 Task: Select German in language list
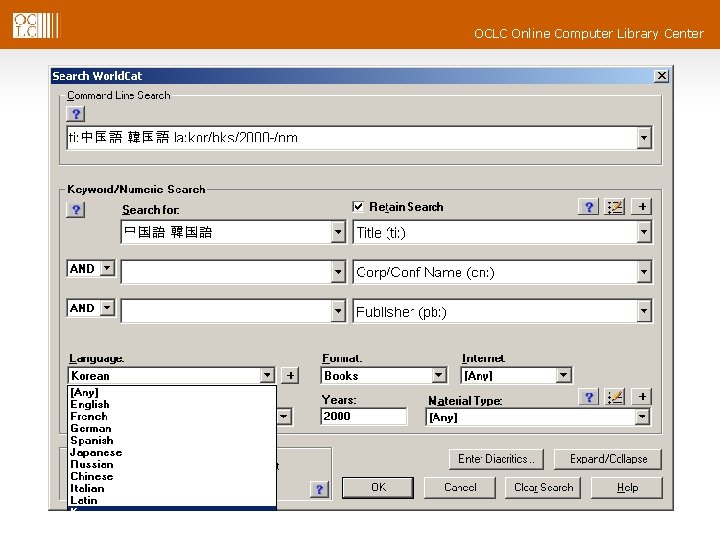[172, 428]
